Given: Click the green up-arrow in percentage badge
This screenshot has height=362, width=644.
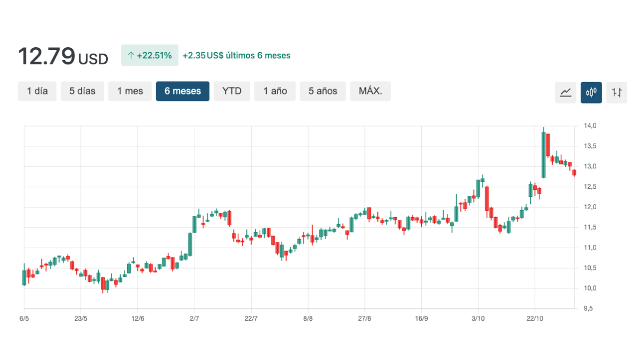Looking at the screenshot, I should tap(130, 55).
